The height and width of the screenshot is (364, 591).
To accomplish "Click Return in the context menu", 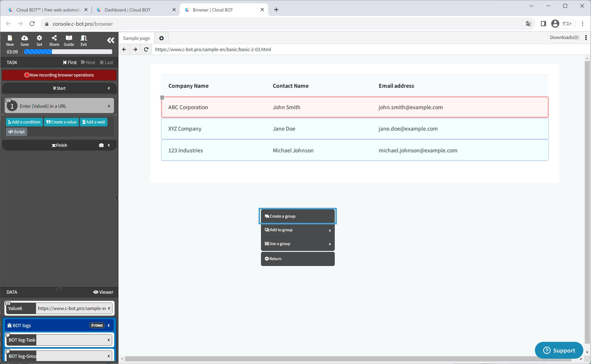I will pyautogui.click(x=298, y=259).
